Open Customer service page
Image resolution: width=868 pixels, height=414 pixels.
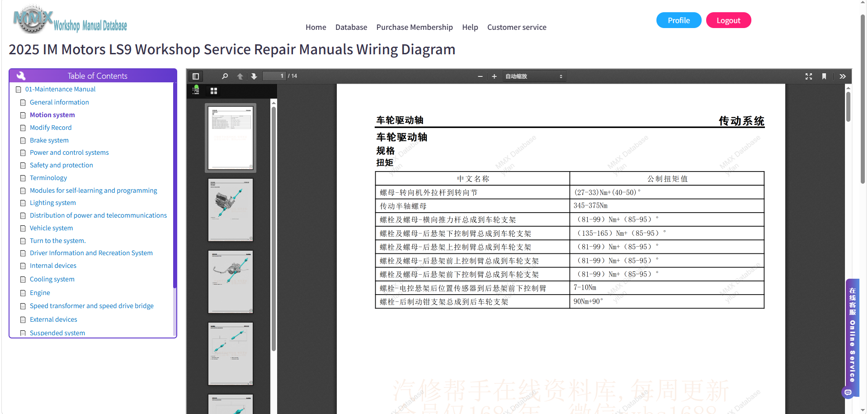tap(517, 27)
